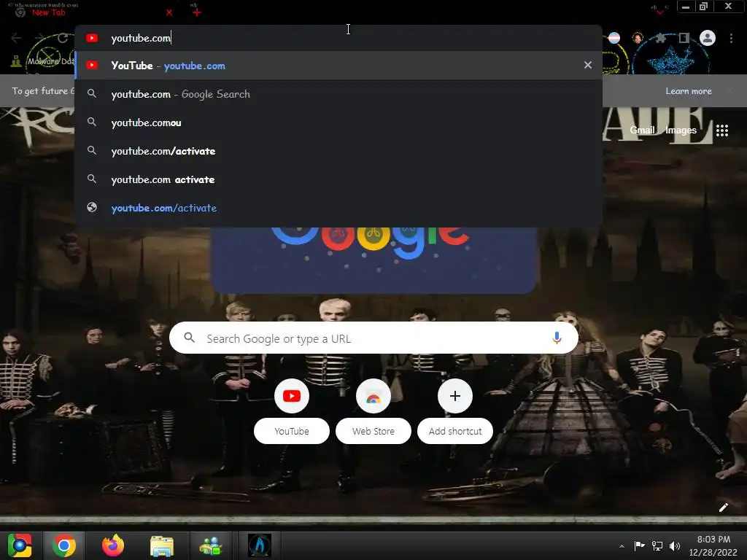Open Chrome's three-dot menu

click(731, 38)
